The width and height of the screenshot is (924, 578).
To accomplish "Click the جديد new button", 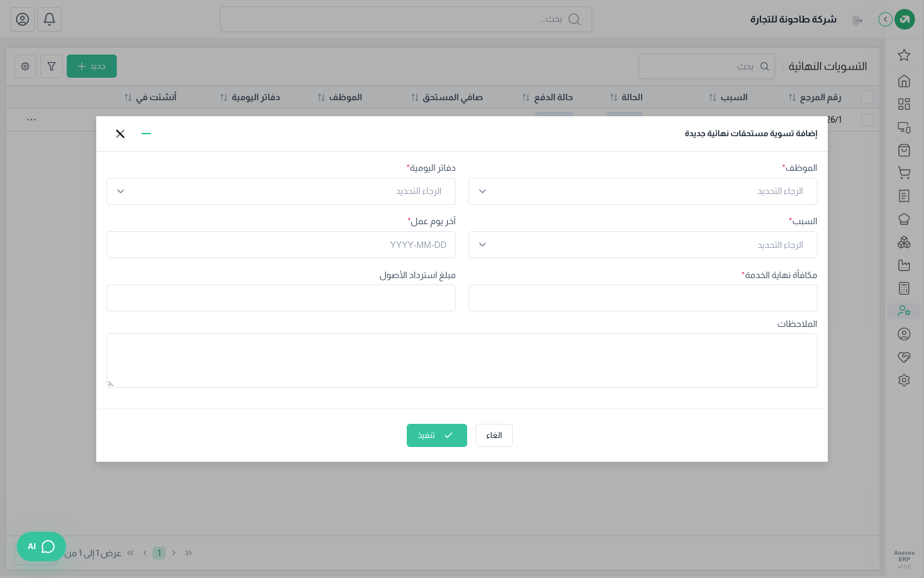I will click(92, 66).
